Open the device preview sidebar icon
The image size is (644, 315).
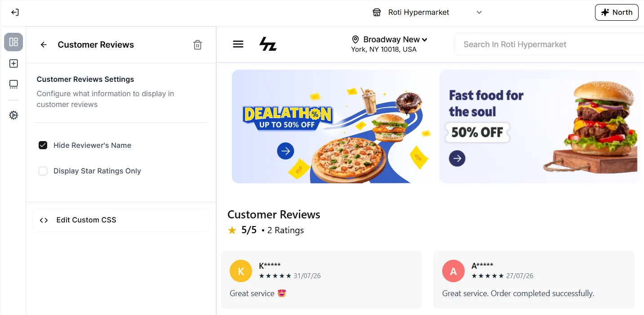[x=13, y=84]
